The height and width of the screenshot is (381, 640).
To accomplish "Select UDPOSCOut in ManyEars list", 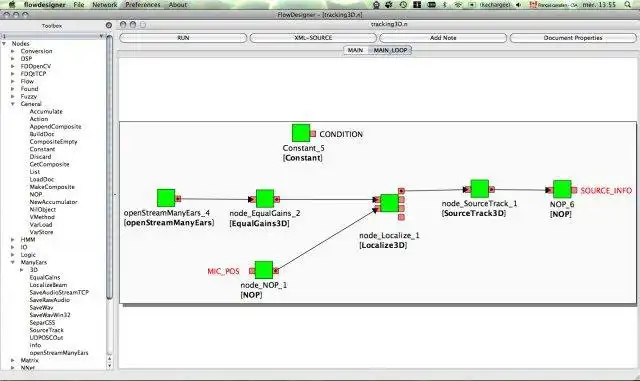I will 47,337.
